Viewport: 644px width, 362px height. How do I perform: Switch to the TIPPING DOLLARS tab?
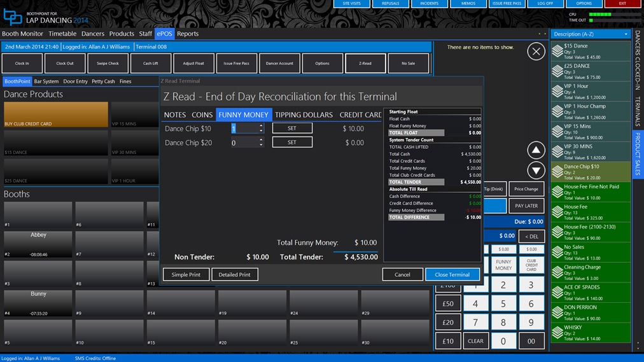[304, 115]
